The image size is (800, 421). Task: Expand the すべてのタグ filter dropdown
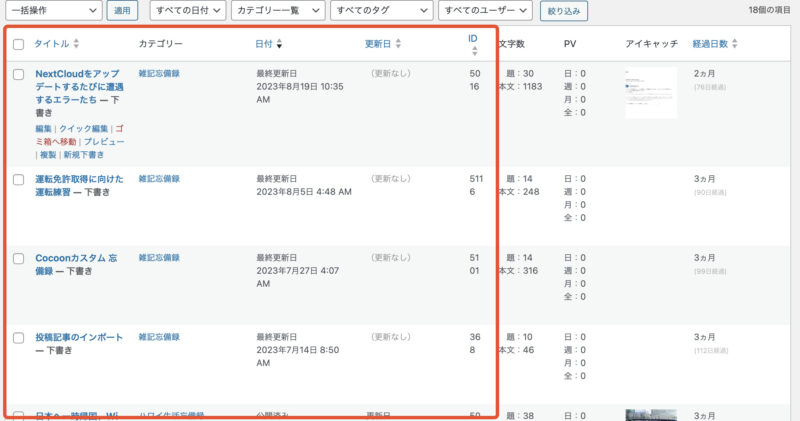(x=382, y=10)
